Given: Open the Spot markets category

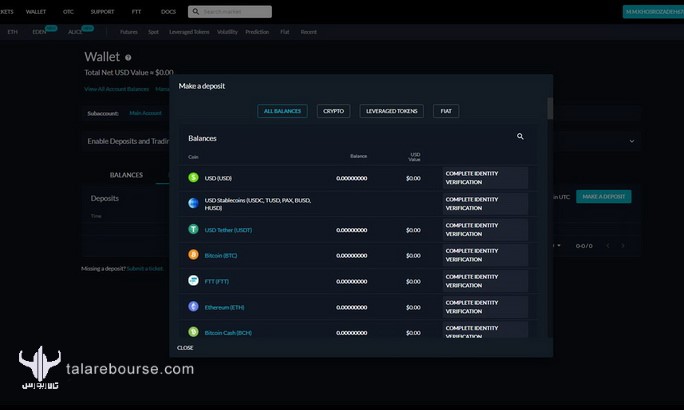Looking at the screenshot, I should pyautogui.click(x=153, y=32).
